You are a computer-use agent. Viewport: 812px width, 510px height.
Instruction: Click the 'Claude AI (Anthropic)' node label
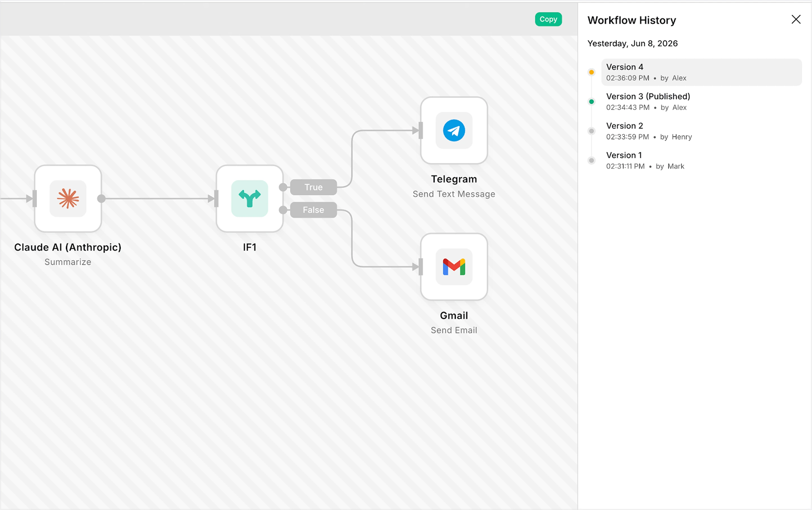point(68,247)
